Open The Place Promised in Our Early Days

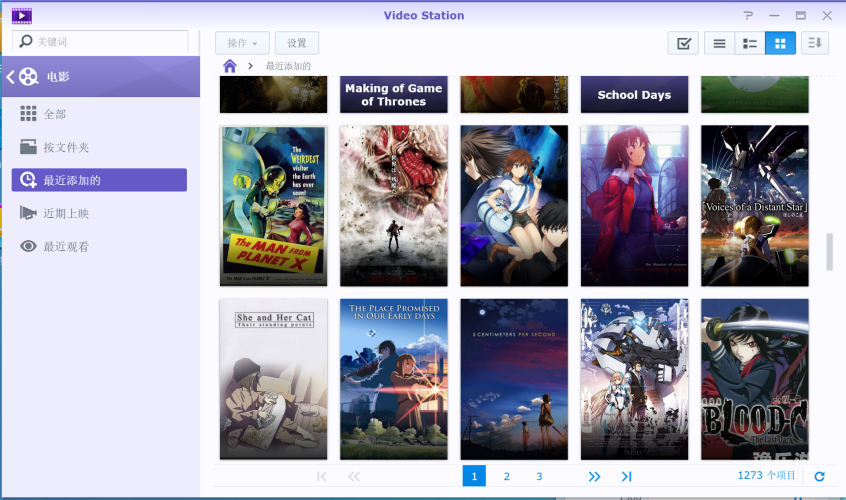[394, 379]
